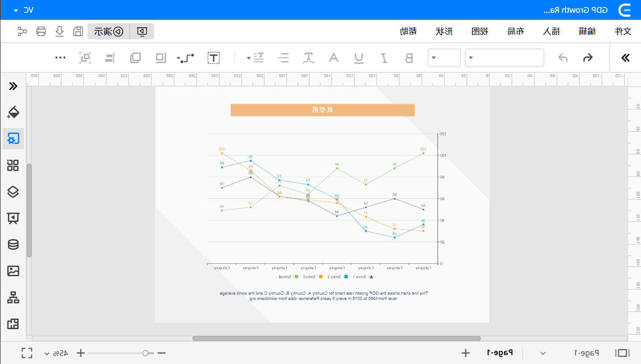Click the undo arrow
The image size is (641, 364).
[x=588, y=58]
